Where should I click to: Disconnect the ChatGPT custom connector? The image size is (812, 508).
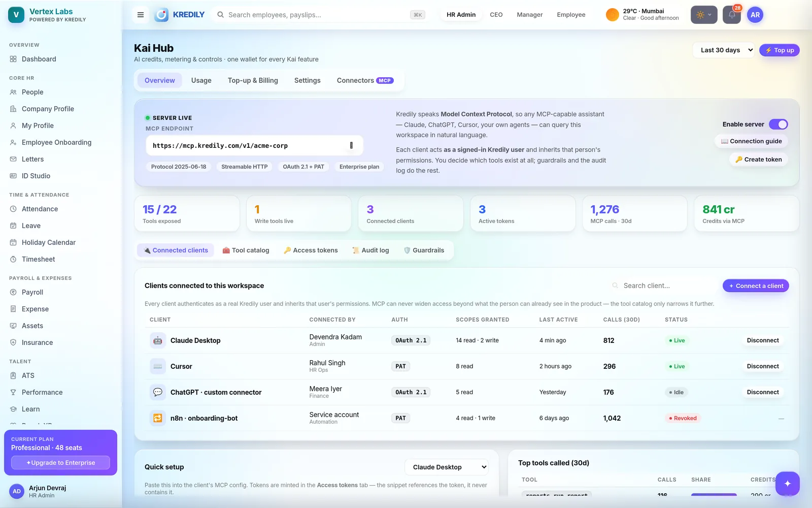[x=763, y=392]
